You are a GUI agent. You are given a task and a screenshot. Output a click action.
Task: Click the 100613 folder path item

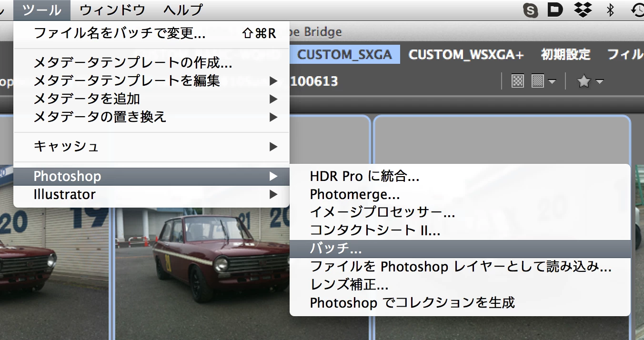[x=313, y=81]
